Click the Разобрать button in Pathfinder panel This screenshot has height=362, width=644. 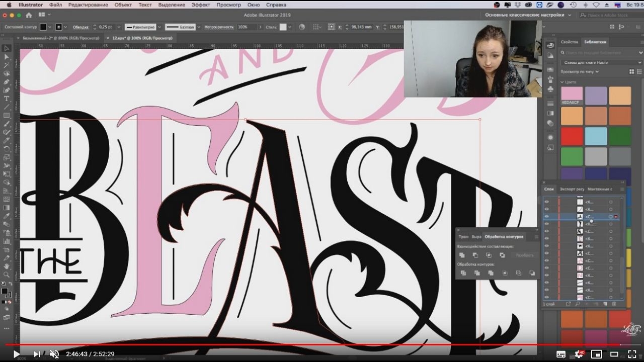point(524,255)
